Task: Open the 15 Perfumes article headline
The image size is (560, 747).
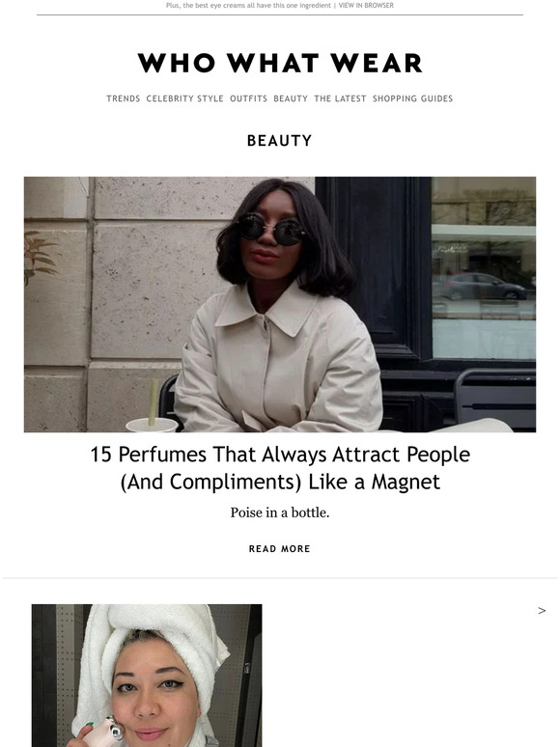Action: coord(280,468)
